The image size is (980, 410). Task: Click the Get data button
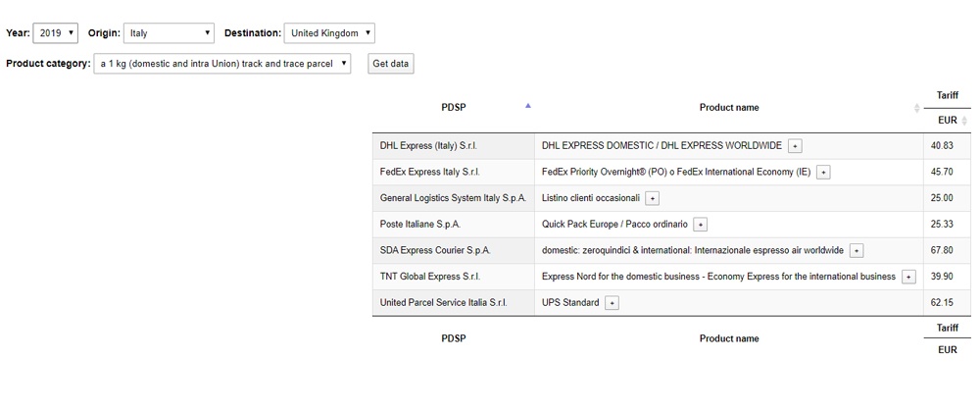point(391,63)
